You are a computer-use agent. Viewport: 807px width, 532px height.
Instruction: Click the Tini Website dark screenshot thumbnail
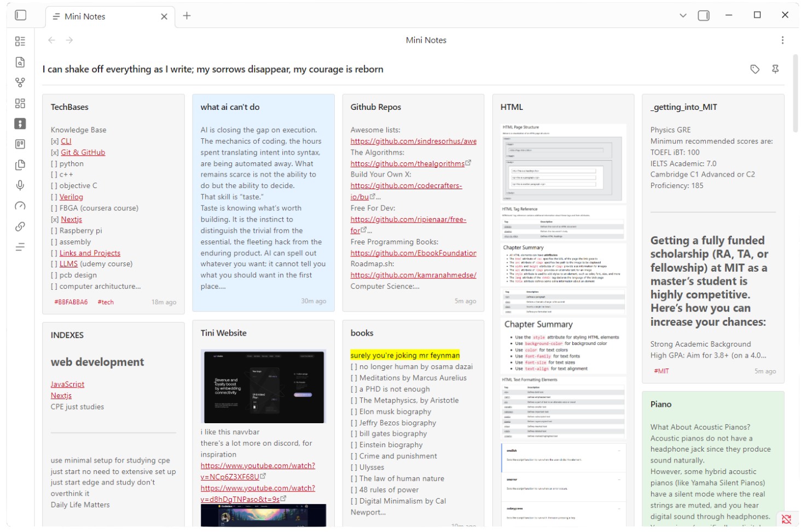pos(264,387)
